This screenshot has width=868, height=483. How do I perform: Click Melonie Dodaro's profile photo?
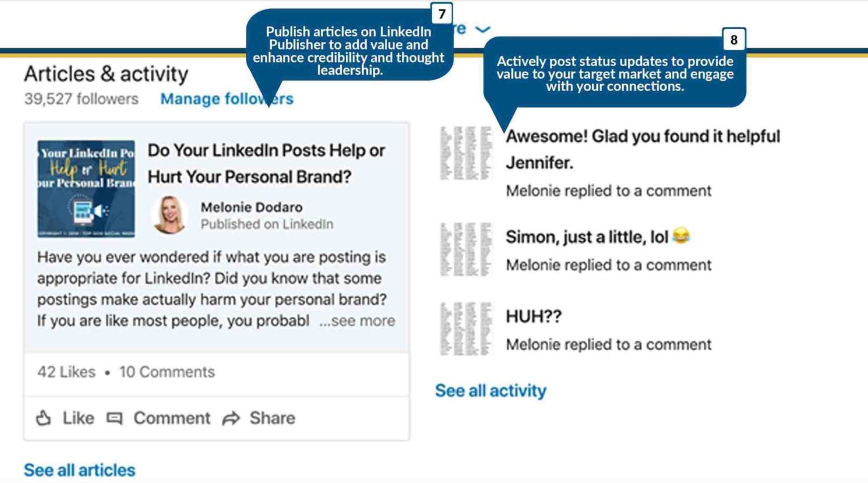[x=169, y=215]
